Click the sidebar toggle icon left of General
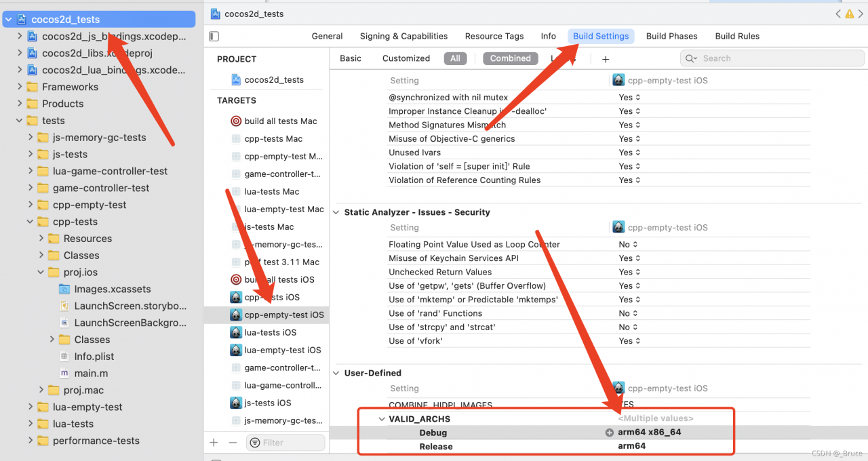 coord(214,37)
